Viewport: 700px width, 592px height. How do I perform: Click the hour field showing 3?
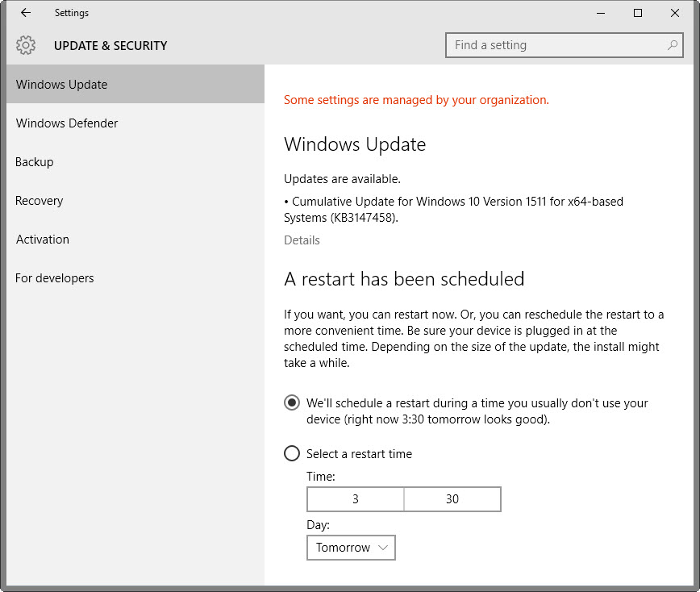[356, 499]
